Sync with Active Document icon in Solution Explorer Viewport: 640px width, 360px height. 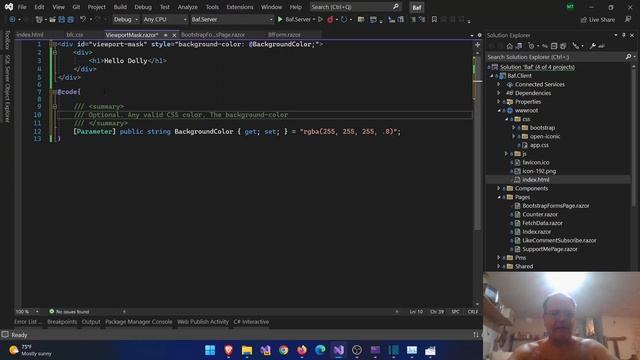(x=545, y=46)
